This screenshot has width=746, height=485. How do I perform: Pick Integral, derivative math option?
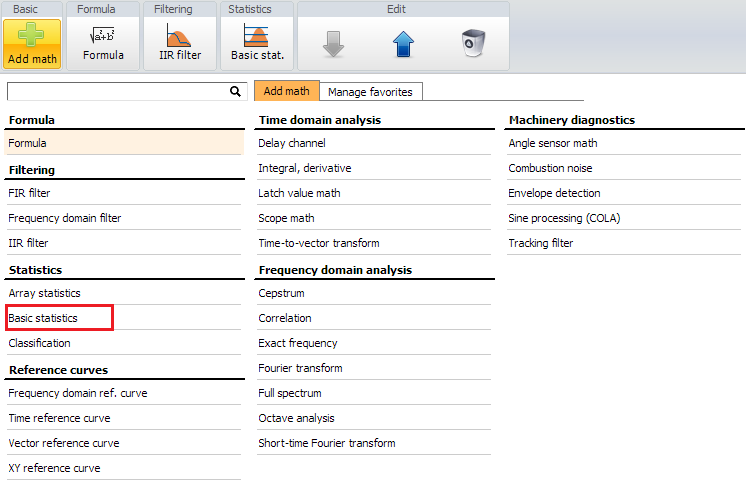click(x=304, y=168)
